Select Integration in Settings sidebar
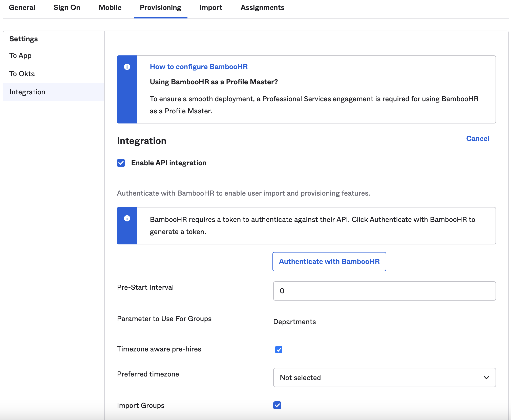This screenshot has width=511, height=420. [x=27, y=92]
